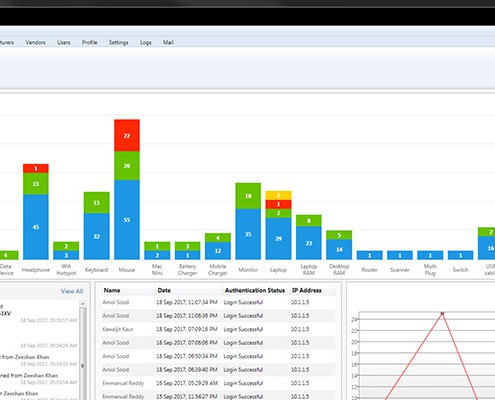
Task: Click 'Login Successful' in Kawaljit Kaur's row
Action: coord(243,329)
